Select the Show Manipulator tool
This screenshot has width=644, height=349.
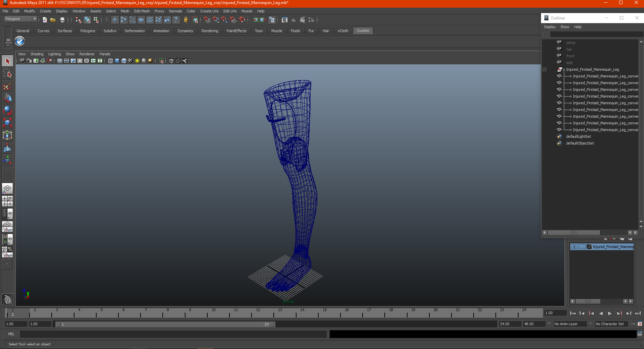click(7, 160)
